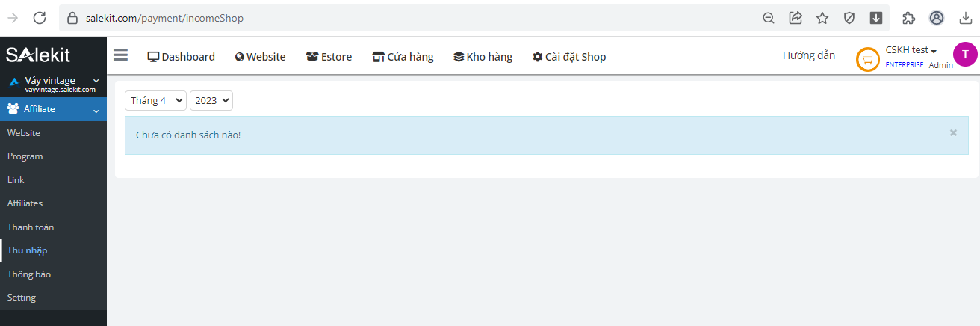The image size is (980, 326).
Task: Click the Hướng dẫn link
Action: [809, 55]
